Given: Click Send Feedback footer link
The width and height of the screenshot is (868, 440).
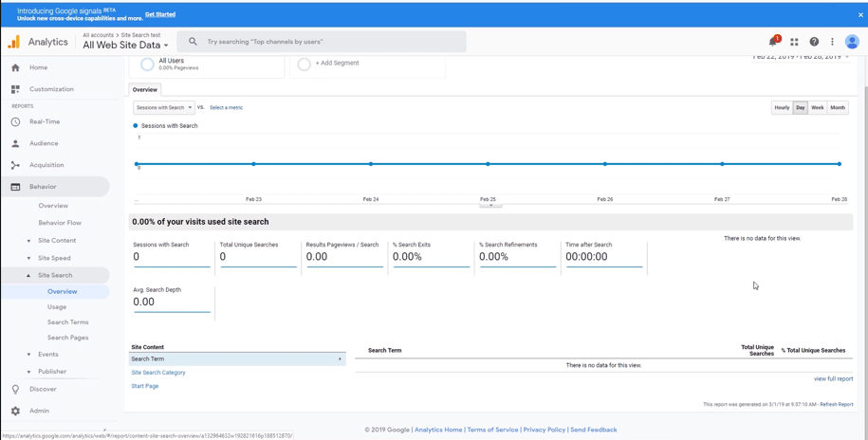Looking at the screenshot, I should pyautogui.click(x=594, y=430).
